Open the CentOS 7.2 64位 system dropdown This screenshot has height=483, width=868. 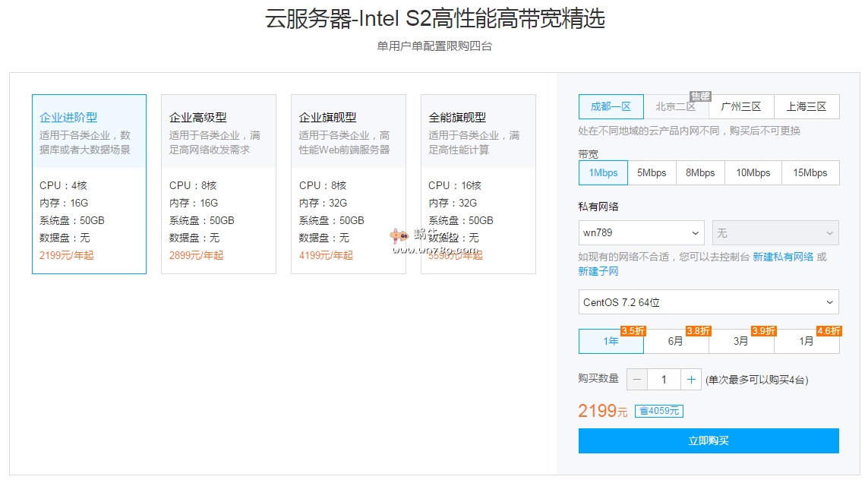pos(709,302)
